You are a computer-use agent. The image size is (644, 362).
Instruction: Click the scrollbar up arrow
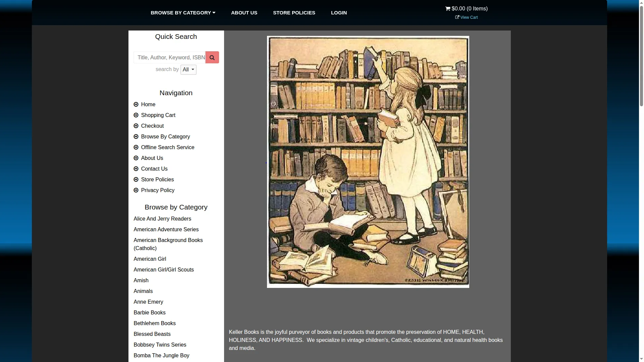click(641, 2)
